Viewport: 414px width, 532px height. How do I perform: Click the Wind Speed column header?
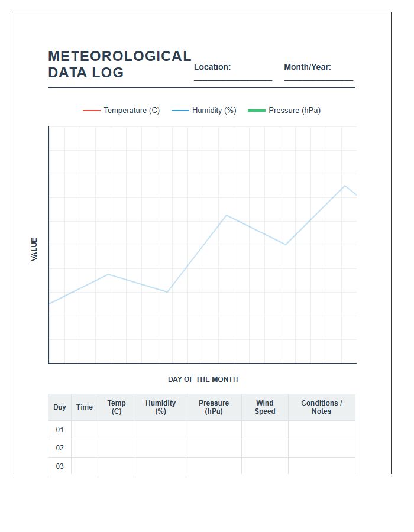[265, 407]
